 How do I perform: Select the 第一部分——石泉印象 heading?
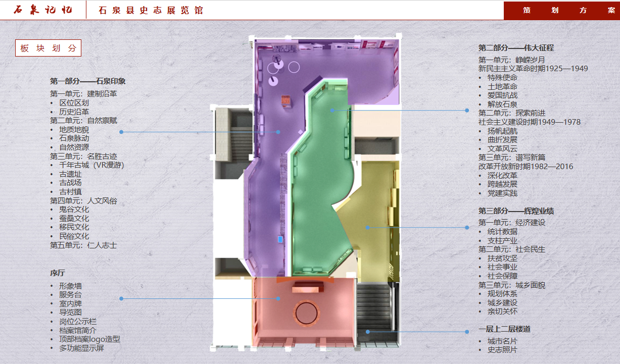[87, 81]
